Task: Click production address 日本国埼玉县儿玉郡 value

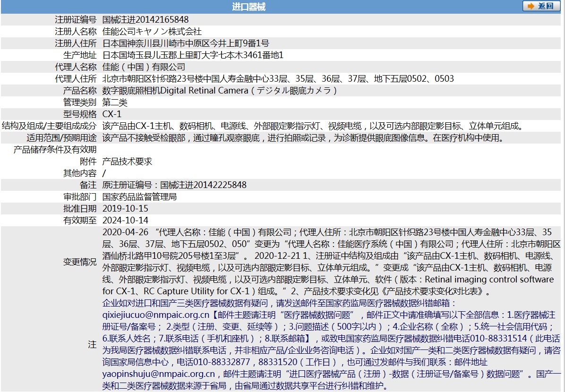Action: (193, 55)
